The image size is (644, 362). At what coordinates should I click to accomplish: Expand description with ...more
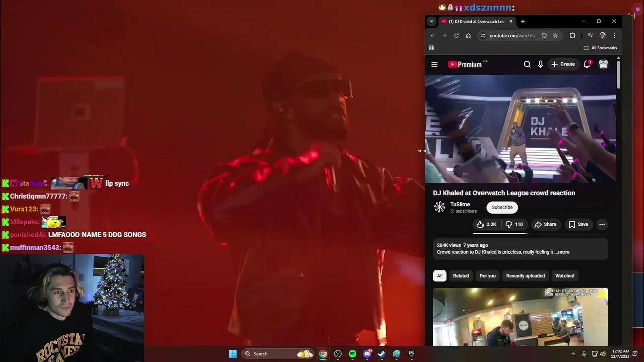click(x=562, y=252)
